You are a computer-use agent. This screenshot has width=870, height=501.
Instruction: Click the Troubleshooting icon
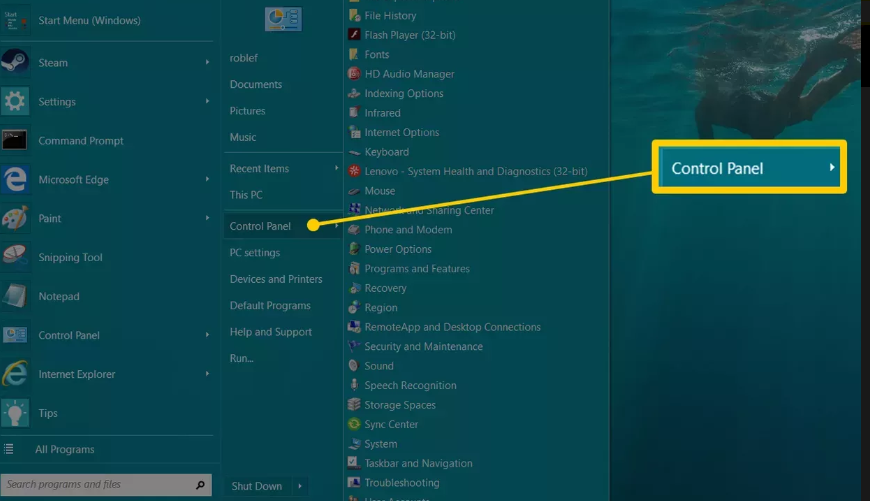pos(354,482)
